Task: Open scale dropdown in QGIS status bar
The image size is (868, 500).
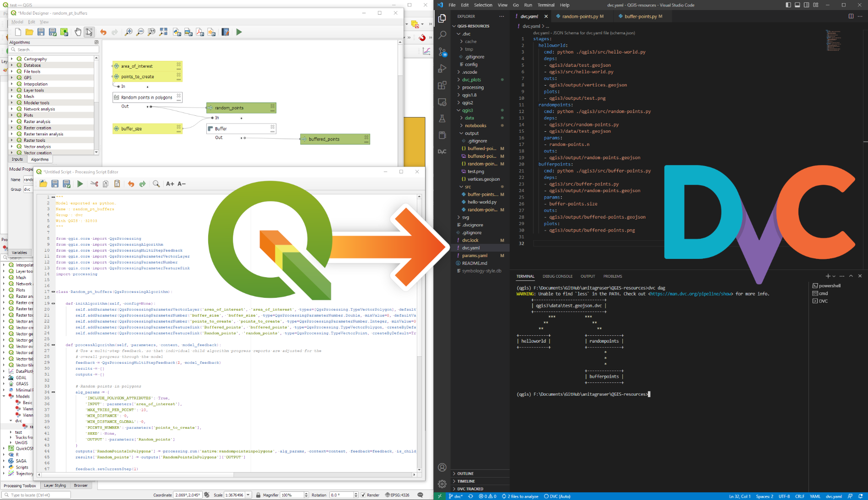Action: tap(248, 495)
